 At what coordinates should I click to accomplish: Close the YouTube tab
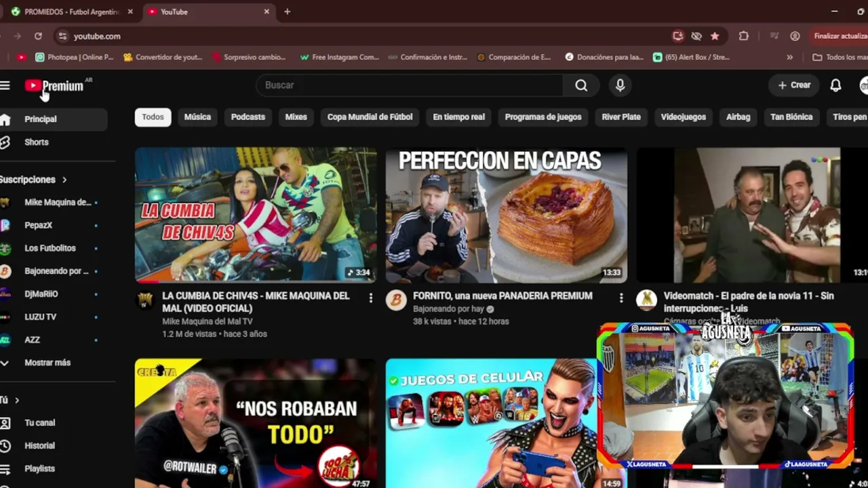click(267, 12)
